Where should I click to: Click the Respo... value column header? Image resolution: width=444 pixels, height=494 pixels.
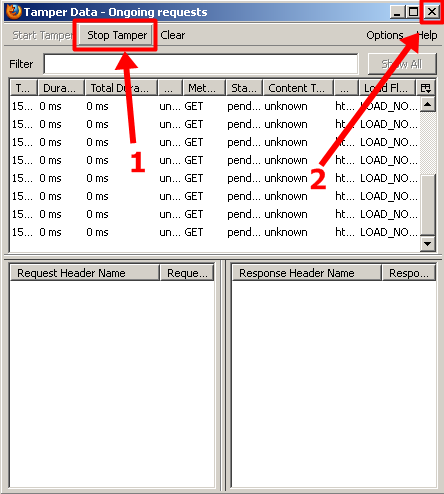coord(409,273)
